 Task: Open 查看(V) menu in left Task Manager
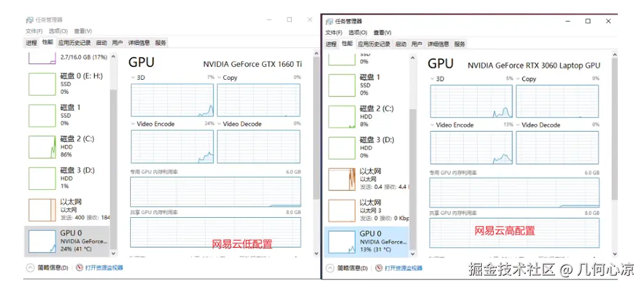(83, 31)
